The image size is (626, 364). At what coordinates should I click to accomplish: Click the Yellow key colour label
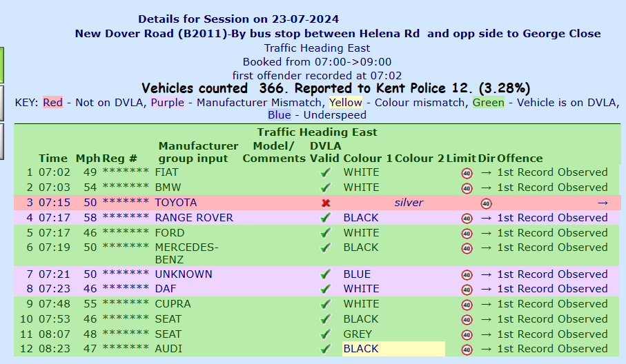345,103
